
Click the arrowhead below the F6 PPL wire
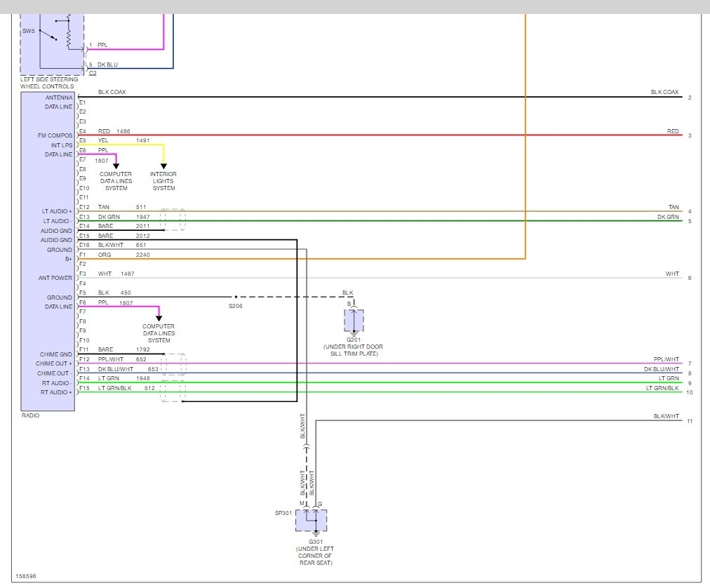point(159,318)
